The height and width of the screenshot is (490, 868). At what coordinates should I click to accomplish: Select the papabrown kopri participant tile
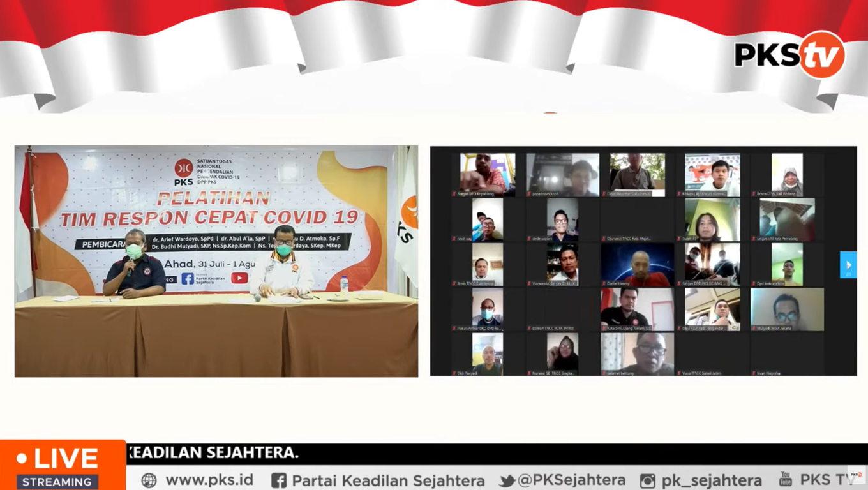(562, 175)
